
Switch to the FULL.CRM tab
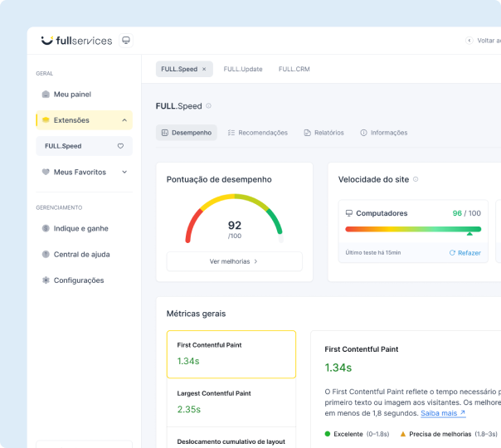294,69
